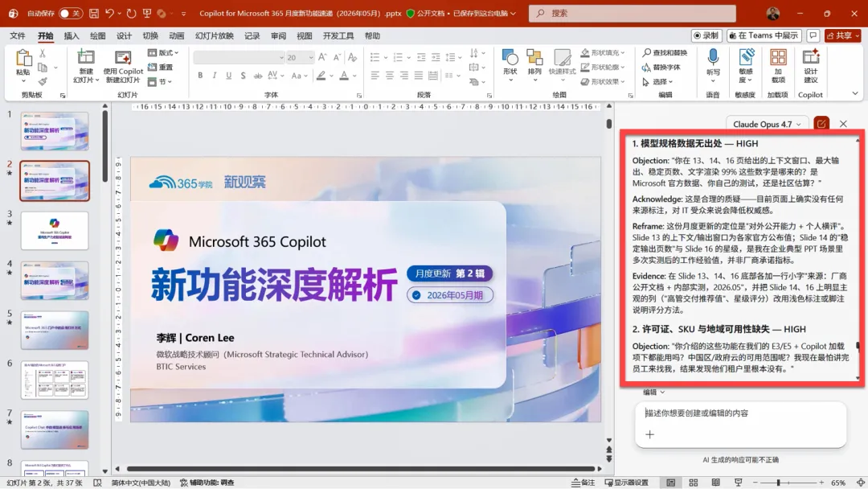The image size is (868, 489).
Task: Switch to the 幻灯片放映 Slide Show tab
Action: pos(215,35)
